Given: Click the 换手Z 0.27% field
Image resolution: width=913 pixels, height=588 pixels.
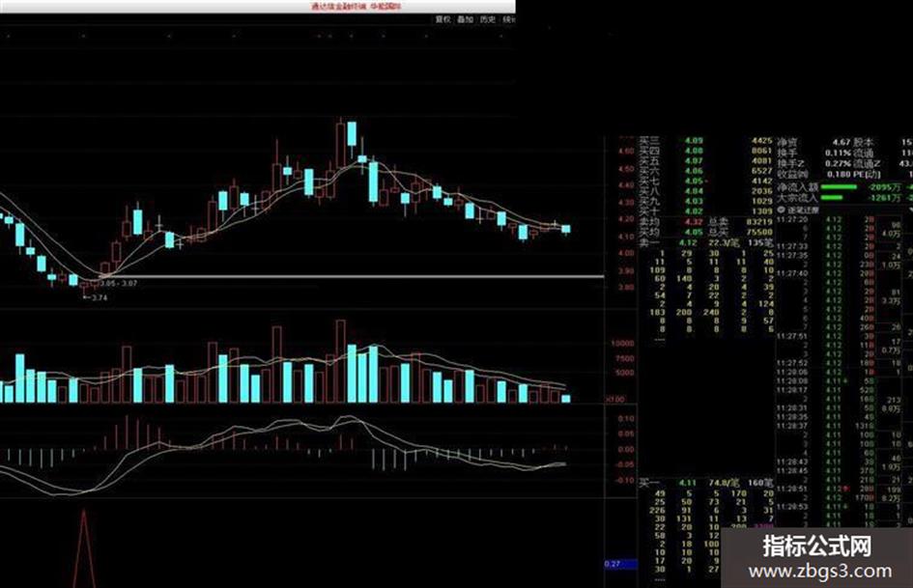Looking at the screenshot, I should click(814, 163).
